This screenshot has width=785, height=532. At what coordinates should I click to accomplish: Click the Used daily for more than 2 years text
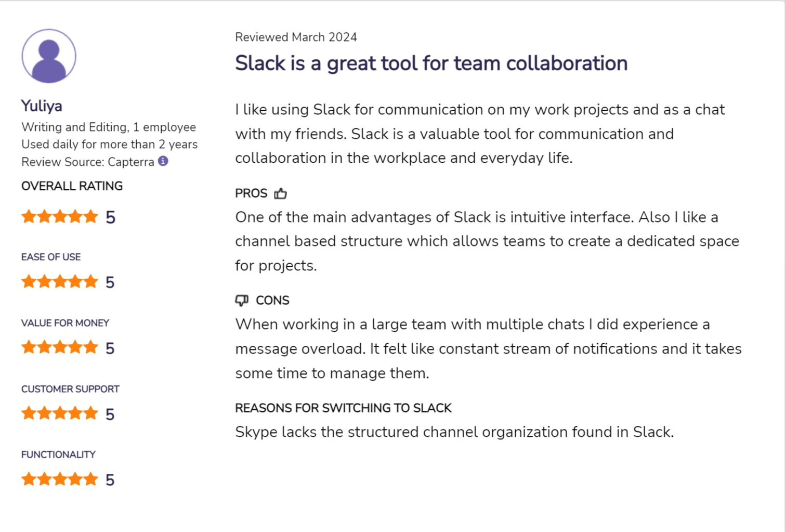pos(109,145)
